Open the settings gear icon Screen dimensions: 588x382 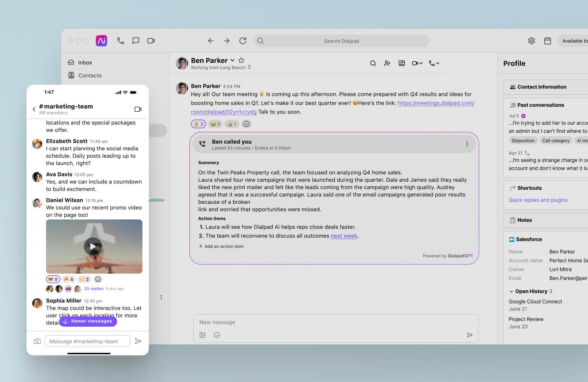531,41
